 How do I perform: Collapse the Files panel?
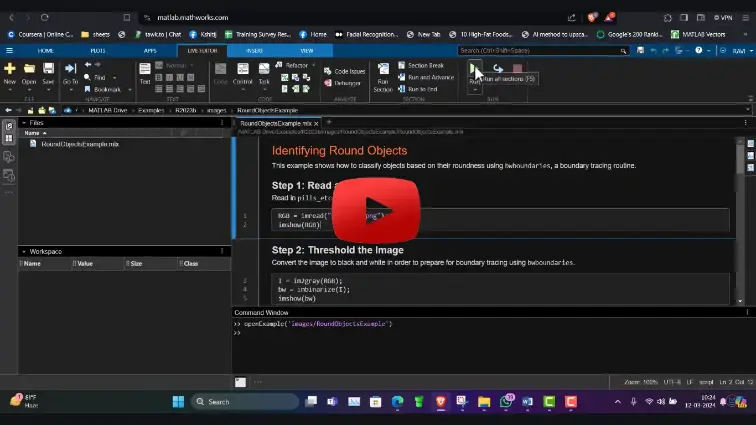23,123
